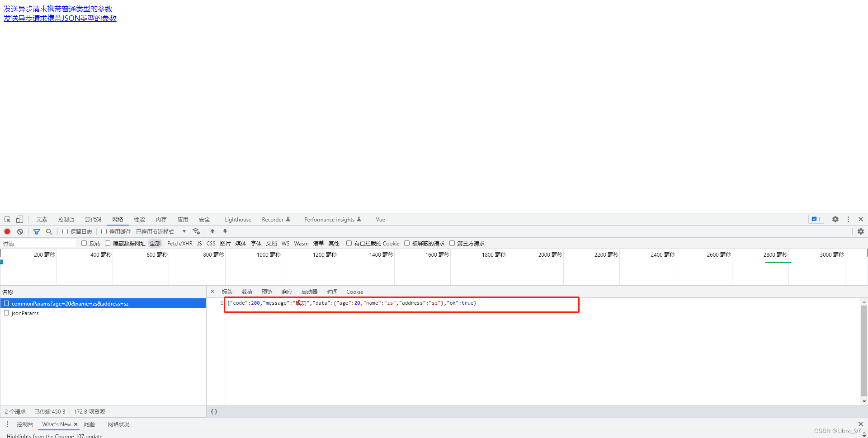
Task: Stop recording network log
Action: tap(7, 231)
